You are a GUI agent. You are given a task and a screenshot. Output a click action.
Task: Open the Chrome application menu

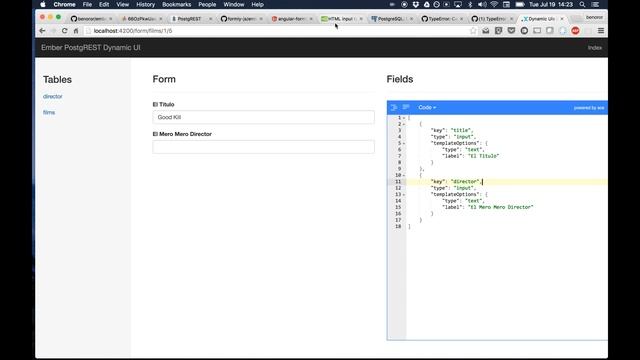[64, 4]
